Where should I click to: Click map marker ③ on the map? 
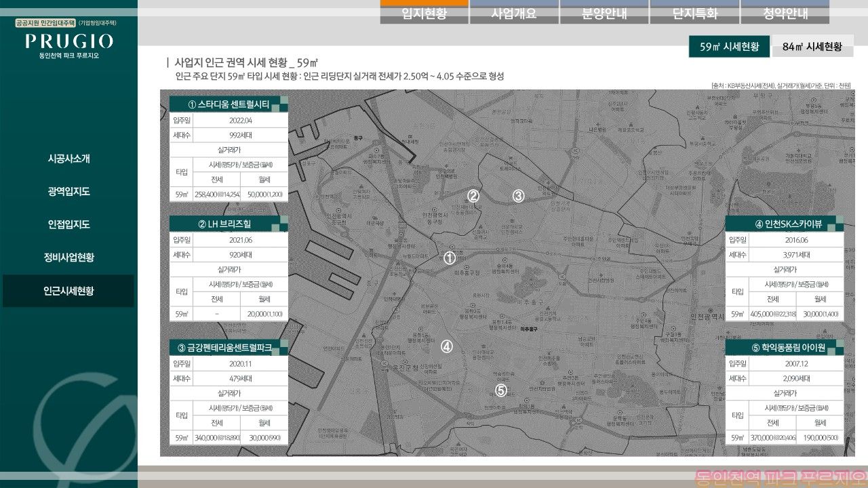(518, 196)
